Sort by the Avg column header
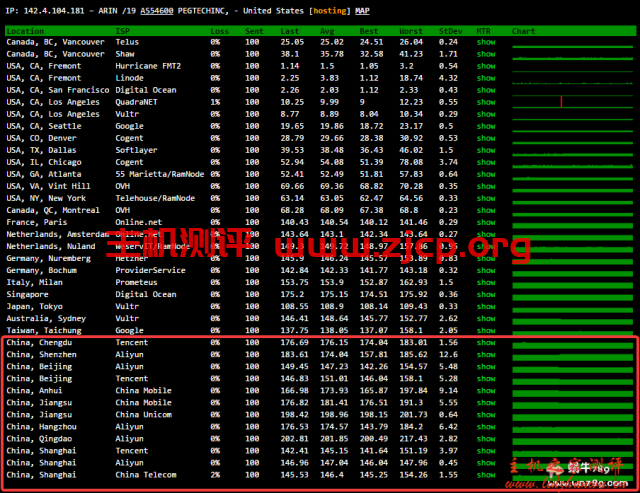This screenshot has height=493, width=640. coord(327,31)
